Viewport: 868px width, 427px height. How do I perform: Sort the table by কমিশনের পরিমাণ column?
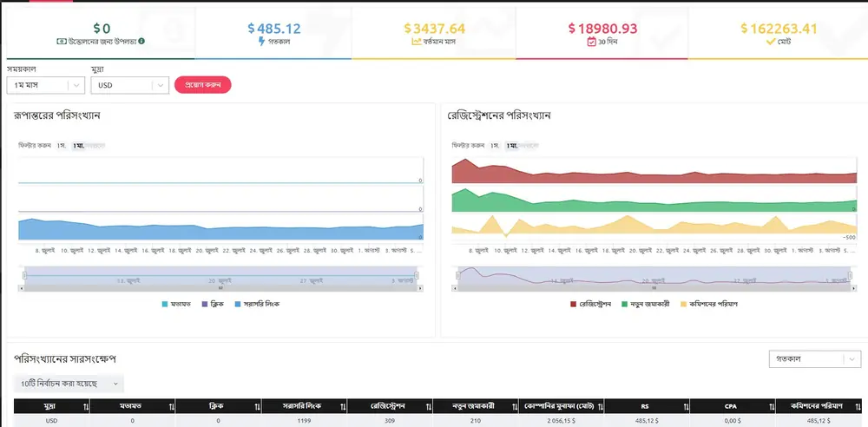tap(857, 406)
